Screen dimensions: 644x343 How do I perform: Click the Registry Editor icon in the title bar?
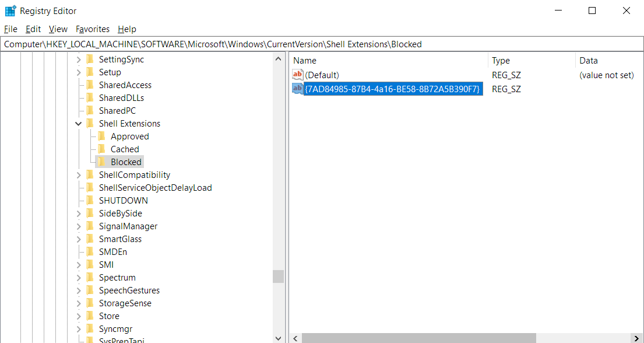click(x=9, y=10)
